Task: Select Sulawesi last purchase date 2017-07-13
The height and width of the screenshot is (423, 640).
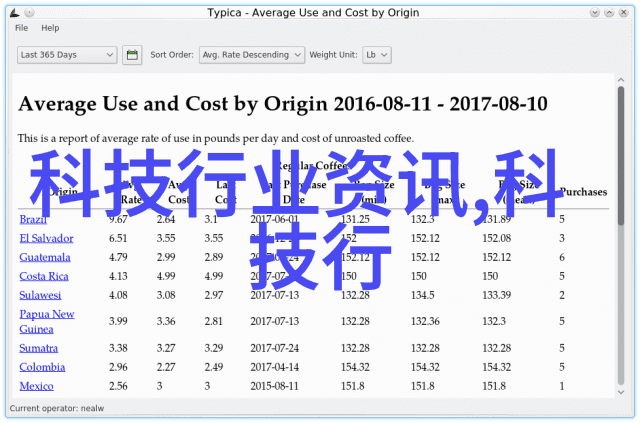Action: coord(275,295)
